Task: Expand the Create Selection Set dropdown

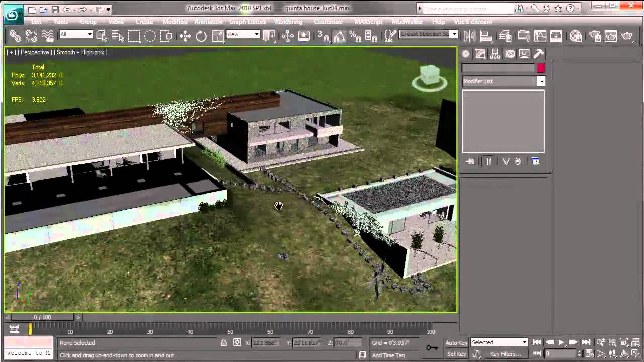Action: [454, 34]
